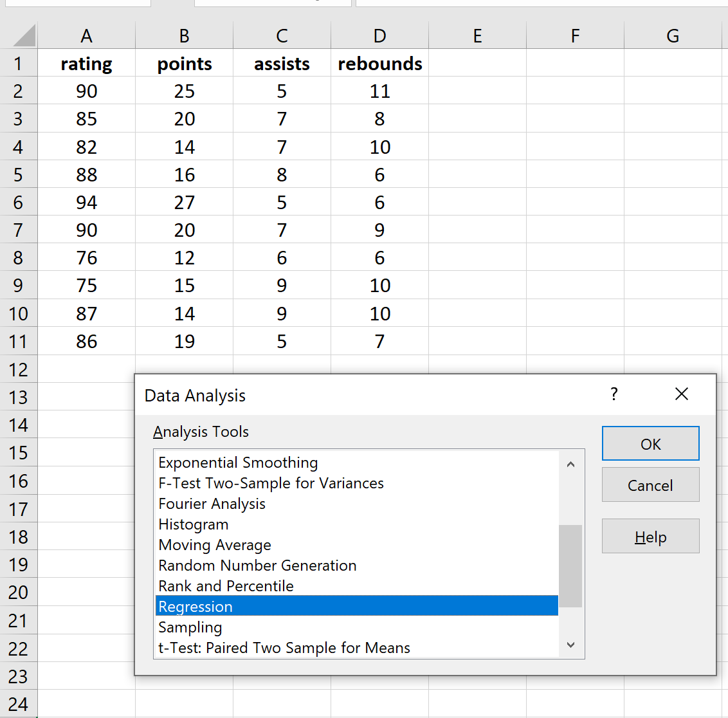Select row 18 header

click(x=19, y=537)
